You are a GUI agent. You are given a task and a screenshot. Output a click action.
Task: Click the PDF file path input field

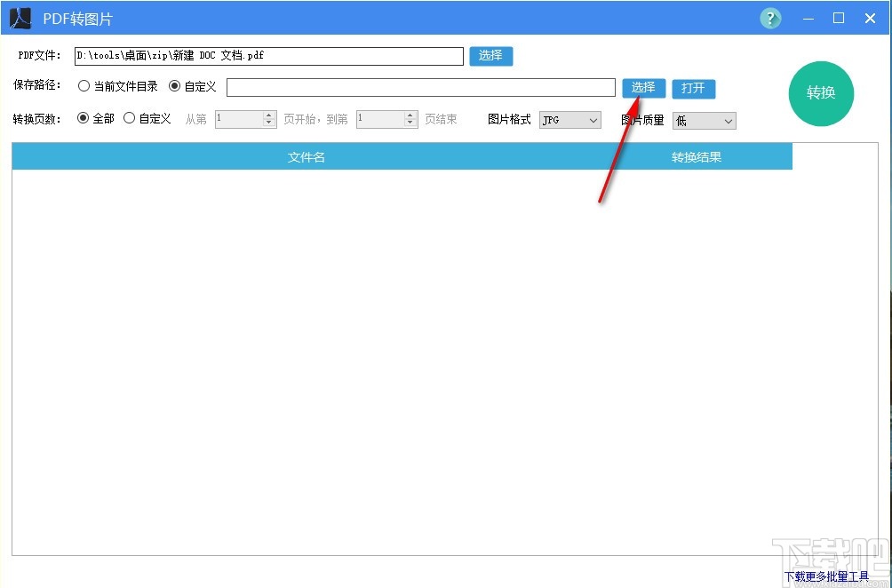click(269, 56)
